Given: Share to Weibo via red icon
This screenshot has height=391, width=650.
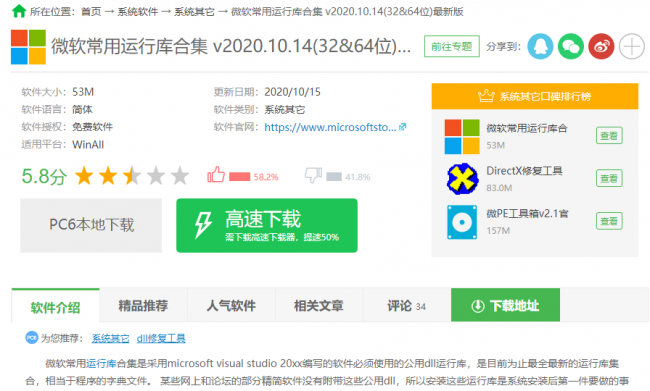Looking at the screenshot, I should click(601, 46).
